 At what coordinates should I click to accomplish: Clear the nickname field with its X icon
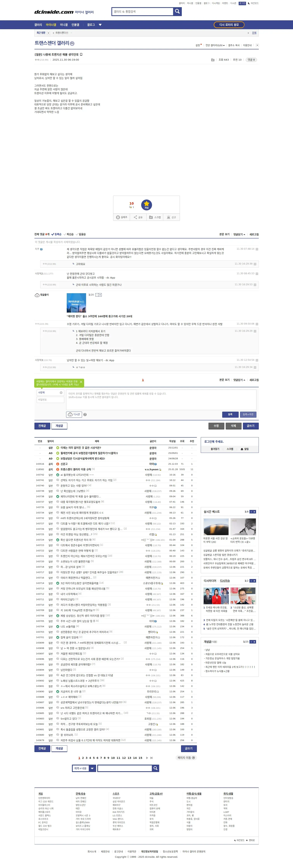click(x=61, y=392)
